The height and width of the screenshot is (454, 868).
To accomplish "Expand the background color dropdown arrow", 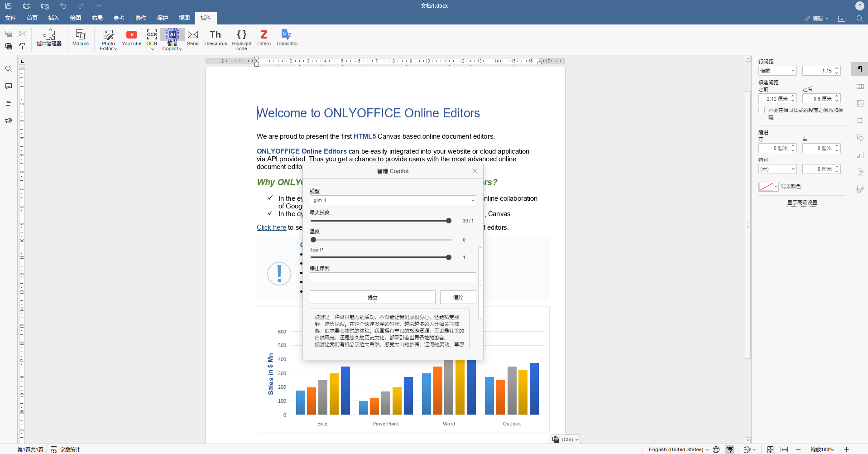I will tap(776, 186).
